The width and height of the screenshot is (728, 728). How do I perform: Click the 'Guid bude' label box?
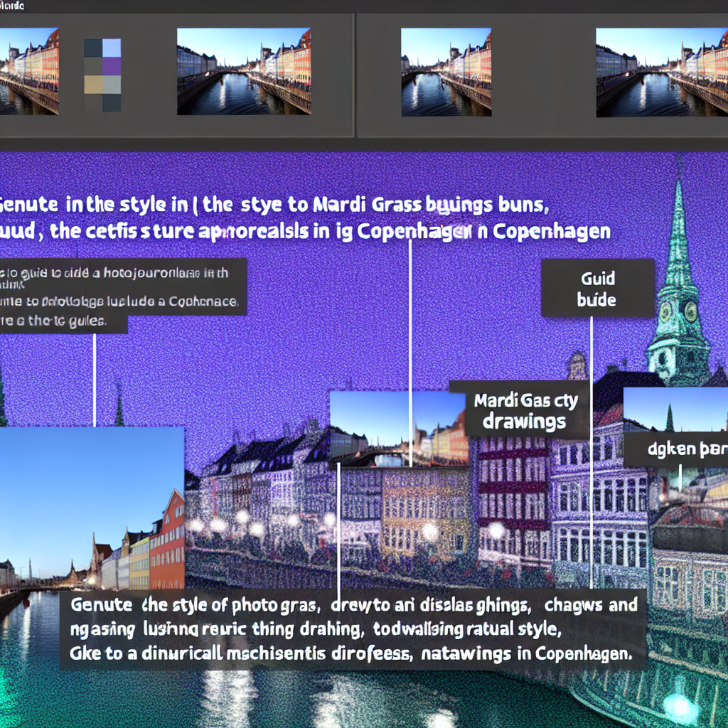point(597,288)
